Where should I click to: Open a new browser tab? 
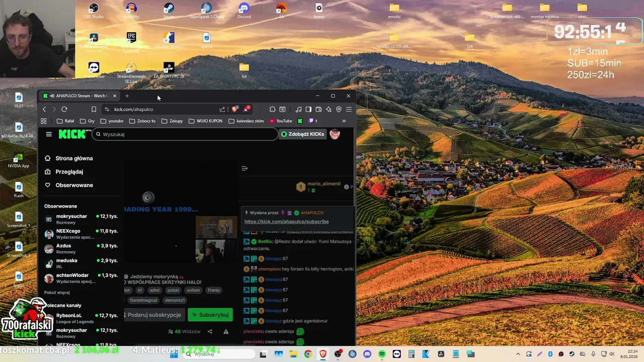(127, 96)
